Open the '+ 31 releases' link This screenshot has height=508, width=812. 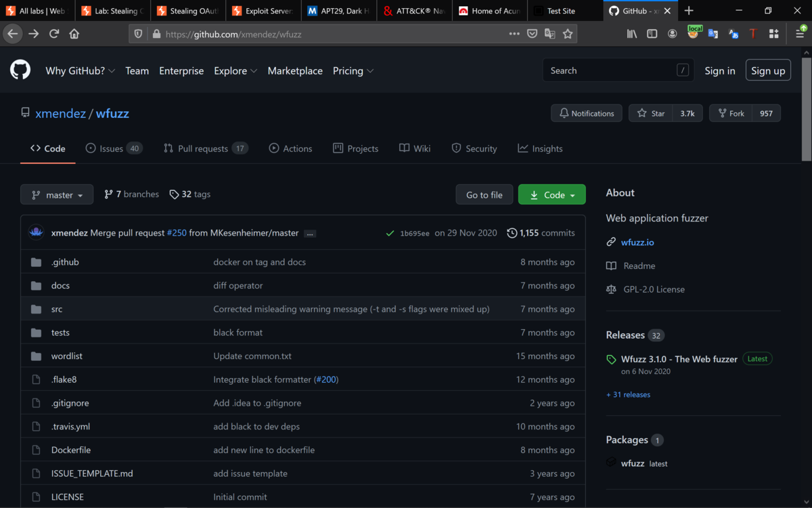628,394
